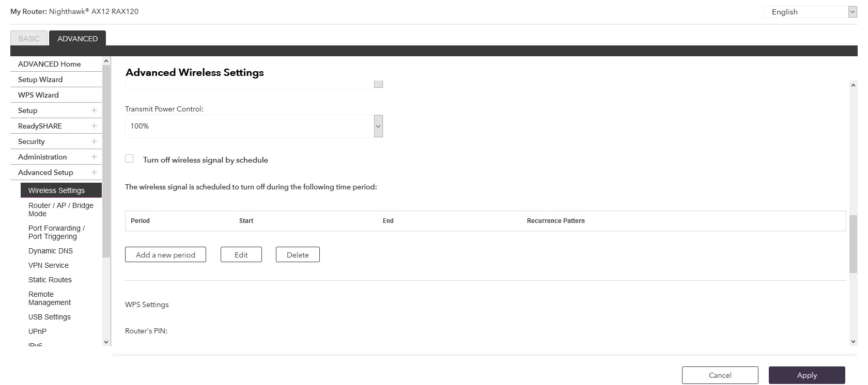Go to Router / AP / Bridge Mode
This screenshot has height=385, width=868.
[61, 210]
